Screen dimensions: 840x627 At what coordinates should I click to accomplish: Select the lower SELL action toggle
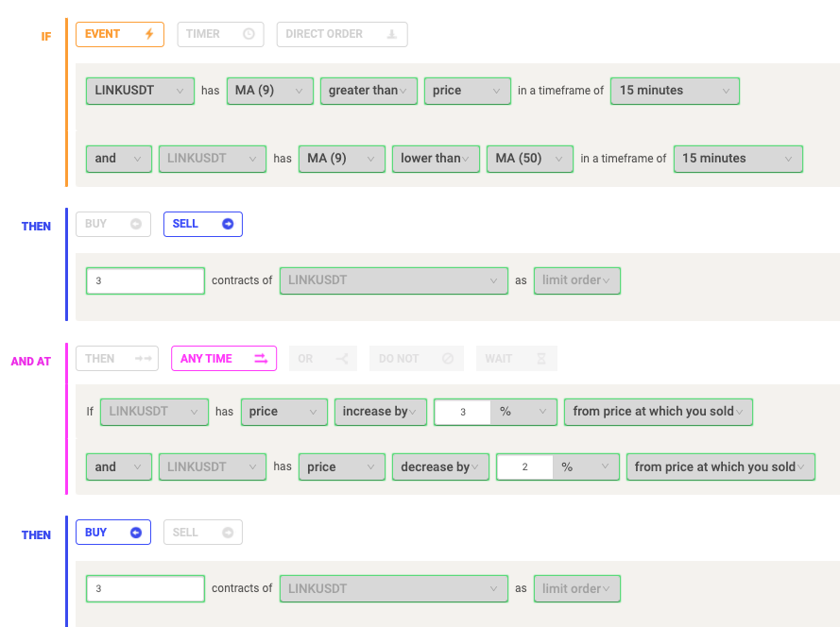203,533
